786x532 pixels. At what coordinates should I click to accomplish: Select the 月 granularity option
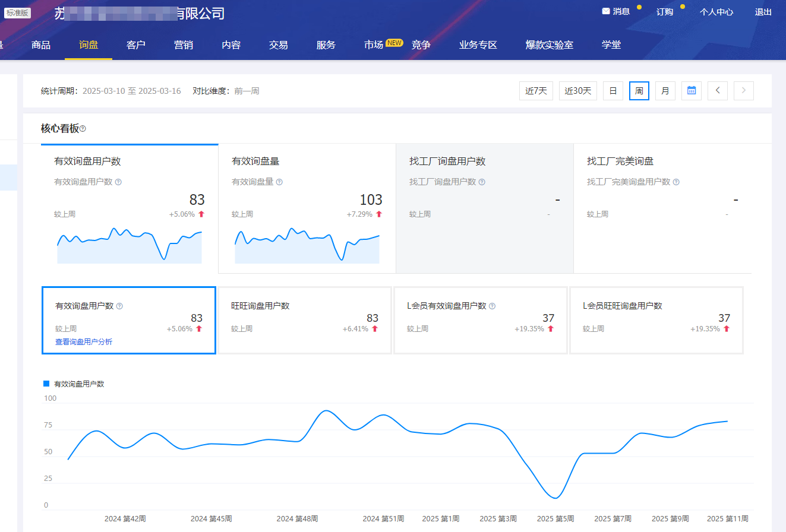665,91
